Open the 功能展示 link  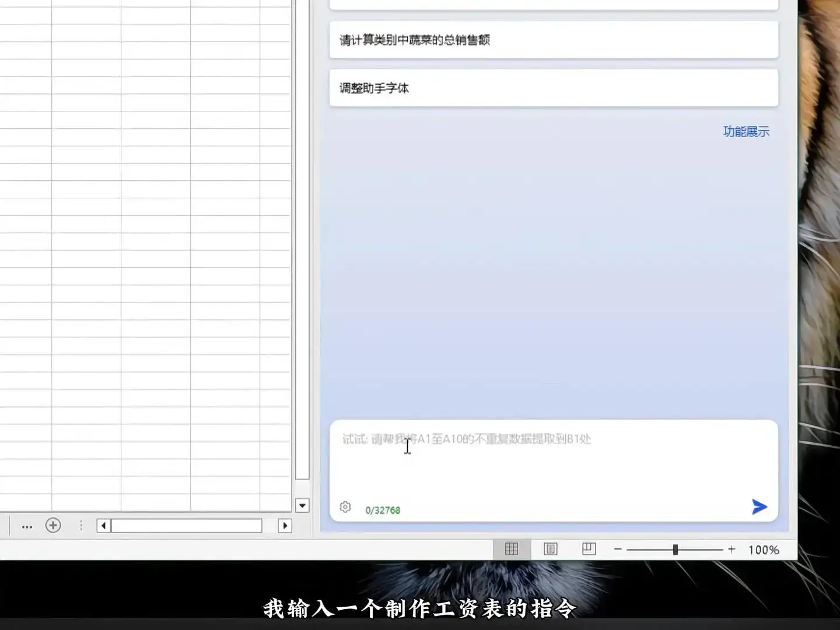[x=746, y=131]
